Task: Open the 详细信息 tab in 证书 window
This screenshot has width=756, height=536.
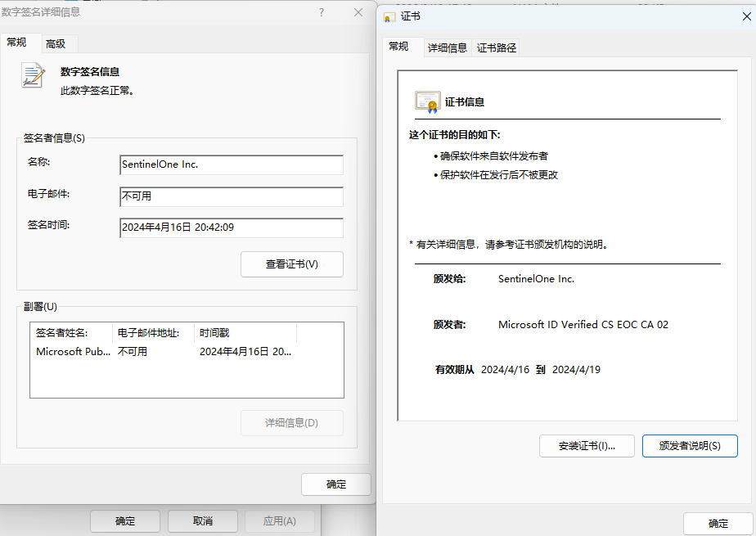Action: (448, 47)
